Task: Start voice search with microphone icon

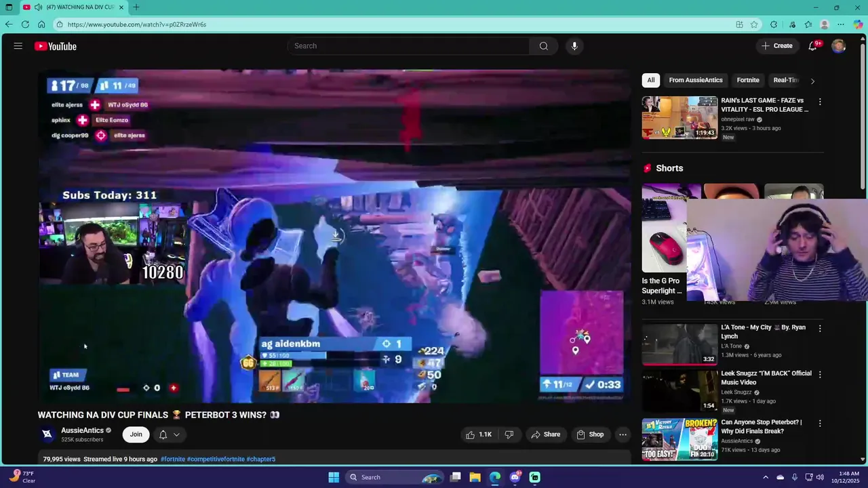Action: [x=574, y=46]
